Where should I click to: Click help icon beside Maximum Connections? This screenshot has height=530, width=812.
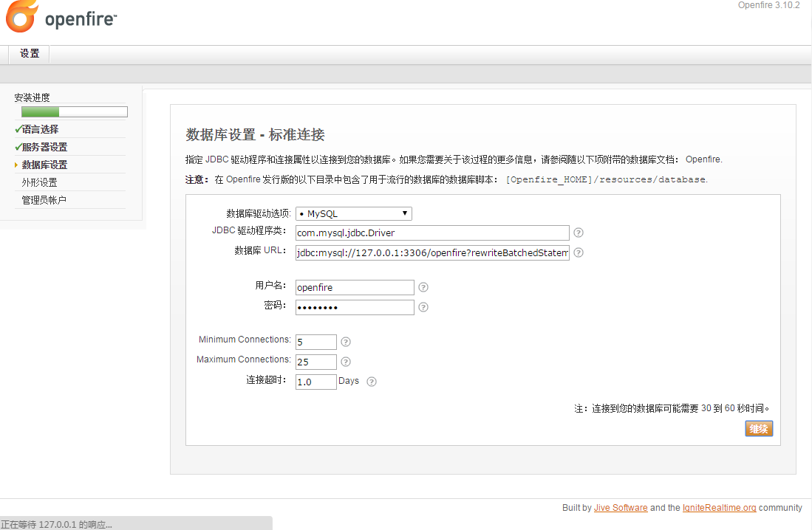(x=346, y=362)
